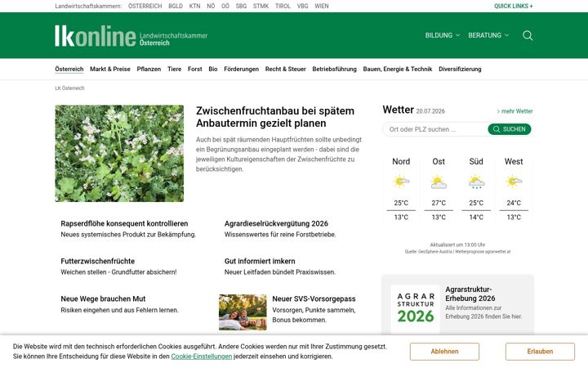
Task: Click LK Österreich breadcrumb
Action: [69, 88]
